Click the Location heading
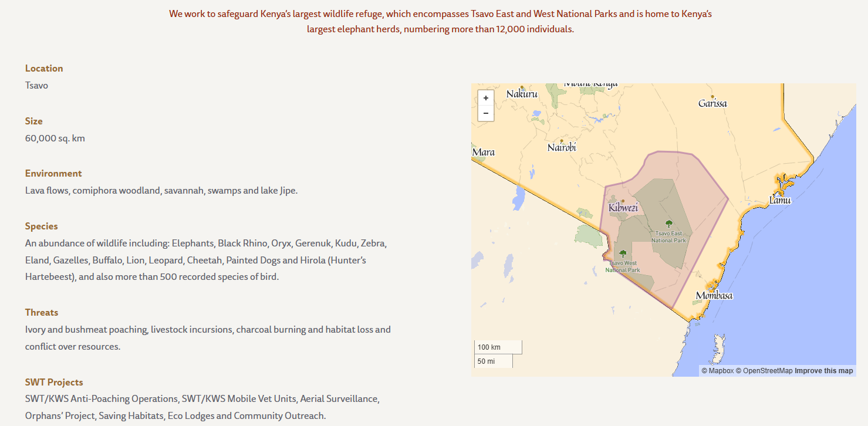868x426 pixels. pos(44,69)
